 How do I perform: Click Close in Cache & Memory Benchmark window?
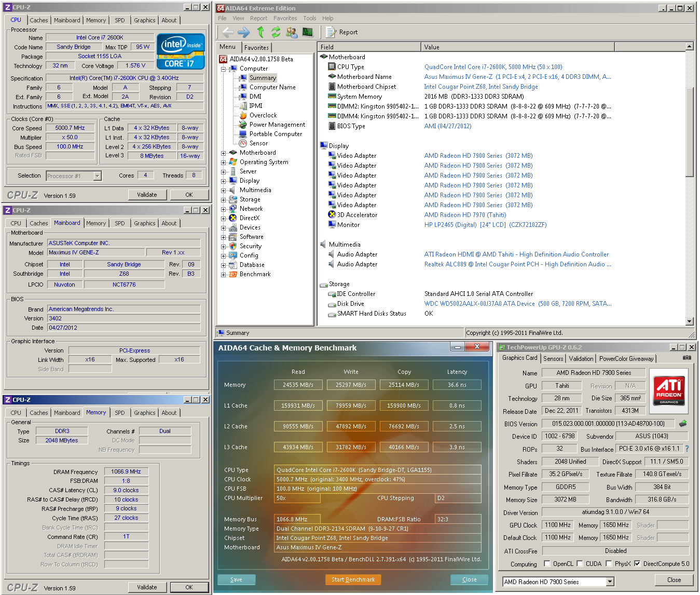tap(470, 579)
